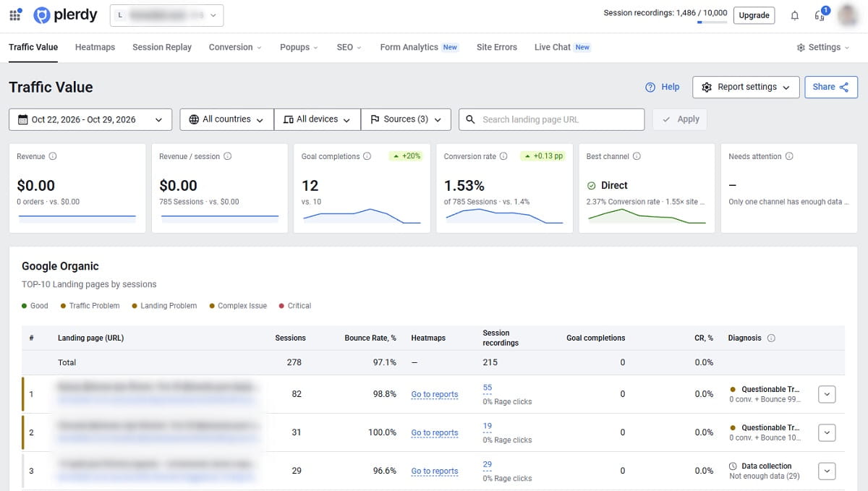Click in the Search landing page URL field

point(552,119)
